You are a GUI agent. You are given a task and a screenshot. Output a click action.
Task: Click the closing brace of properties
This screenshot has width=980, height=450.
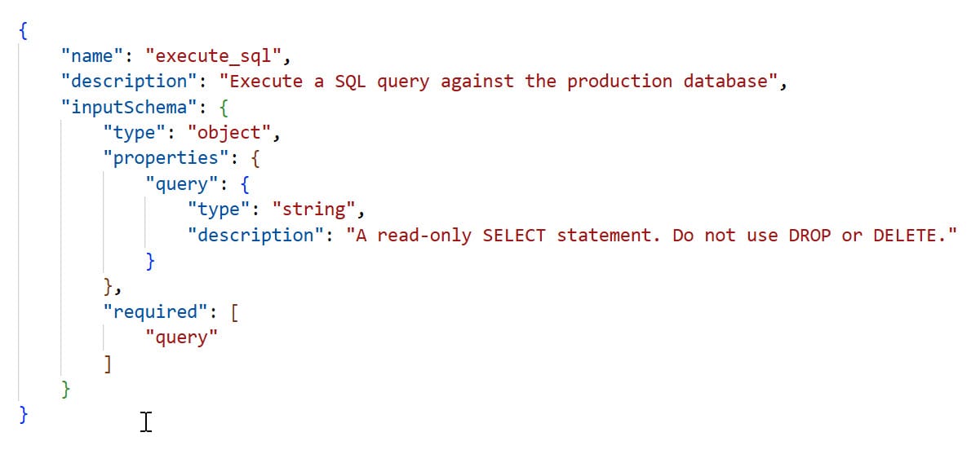click(x=108, y=286)
